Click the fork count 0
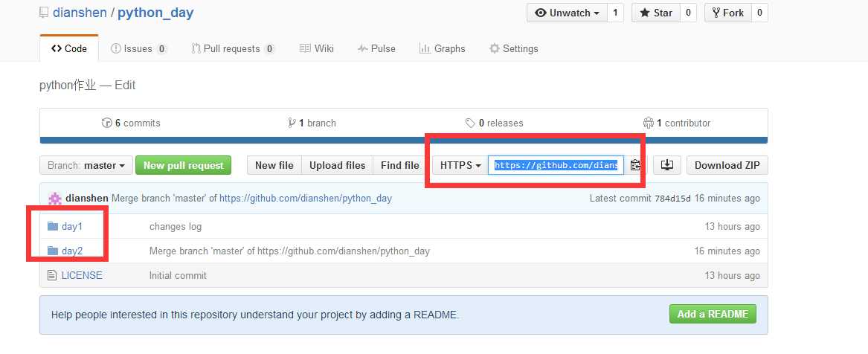This screenshot has height=354, width=868. (x=759, y=13)
